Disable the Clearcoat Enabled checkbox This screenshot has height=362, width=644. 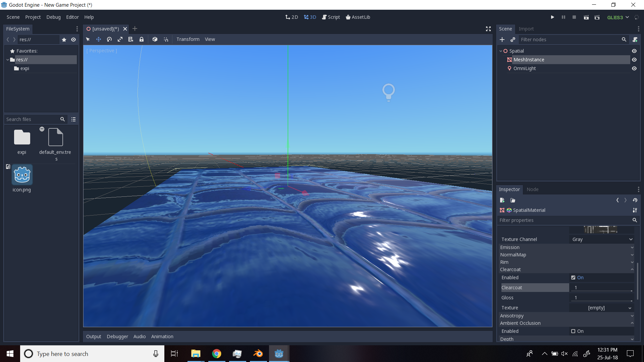pyautogui.click(x=573, y=278)
